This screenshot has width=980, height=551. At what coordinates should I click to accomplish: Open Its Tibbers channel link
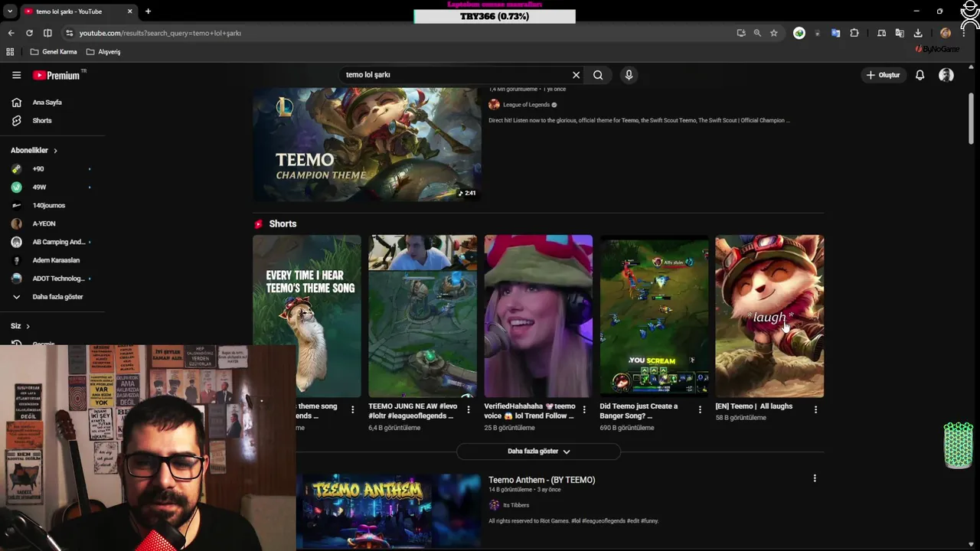[x=516, y=505]
